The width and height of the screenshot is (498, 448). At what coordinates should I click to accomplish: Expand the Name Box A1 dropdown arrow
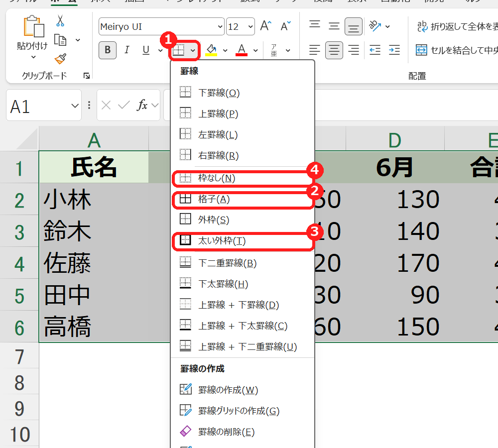point(75,106)
